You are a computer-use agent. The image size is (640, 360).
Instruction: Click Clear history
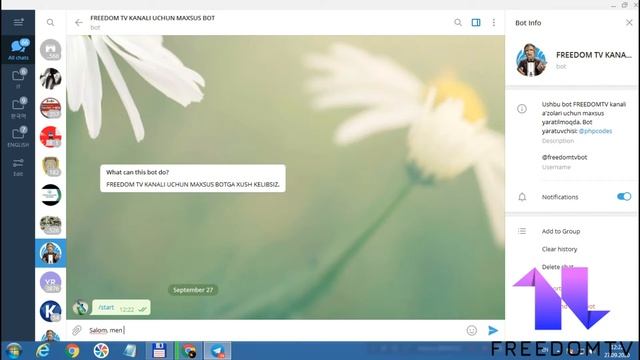559,249
